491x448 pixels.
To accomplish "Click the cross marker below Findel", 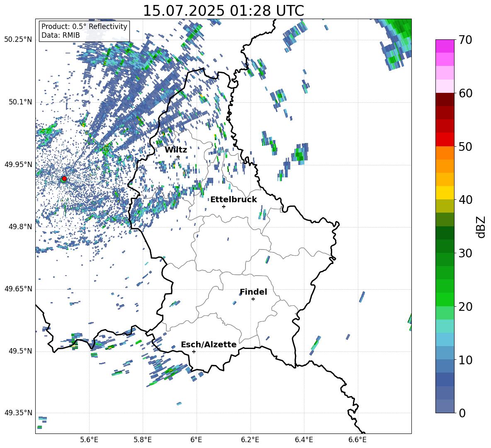I will pos(253,299).
